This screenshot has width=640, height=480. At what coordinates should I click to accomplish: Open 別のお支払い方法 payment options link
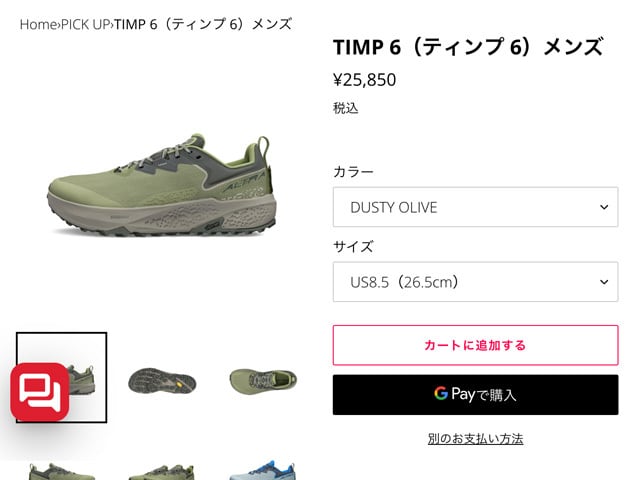pyautogui.click(x=476, y=439)
